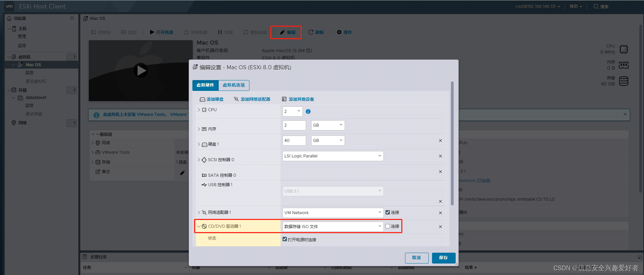
Task: Remove SCSI Controller 0 with its X
Action: pos(440,156)
